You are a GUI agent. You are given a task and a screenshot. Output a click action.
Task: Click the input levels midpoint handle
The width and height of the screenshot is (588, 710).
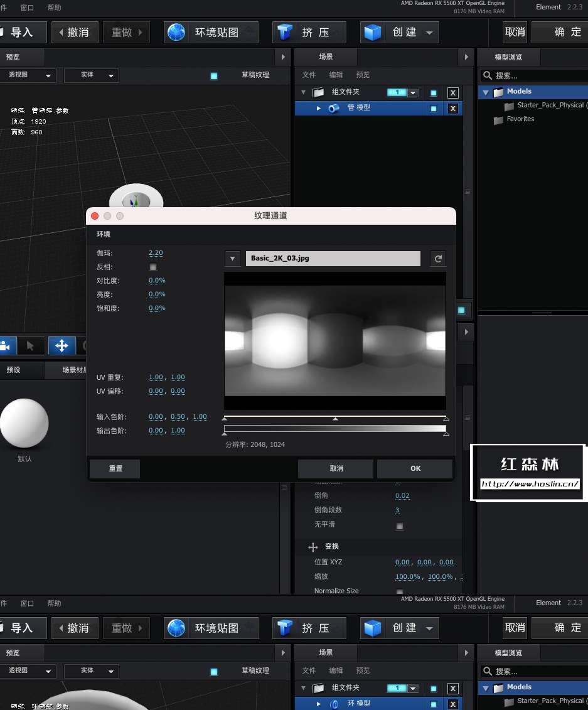(x=335, y=418)
